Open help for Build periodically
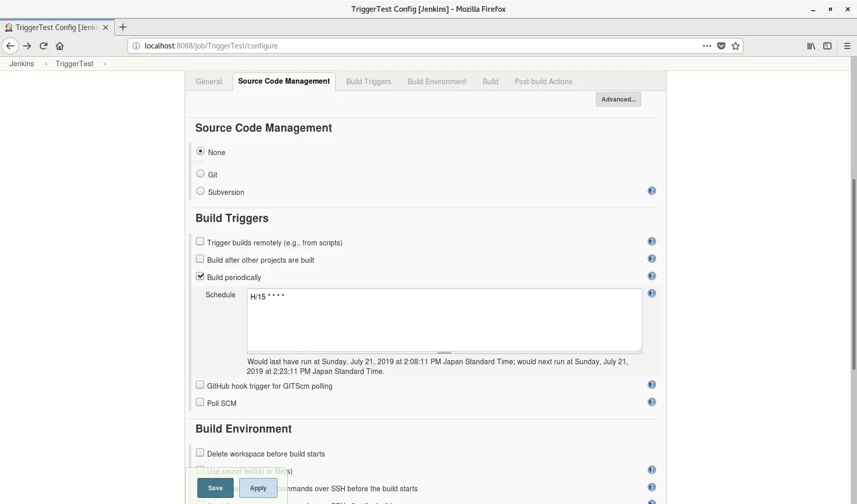The image size is (857, 504). pos(652,276)
